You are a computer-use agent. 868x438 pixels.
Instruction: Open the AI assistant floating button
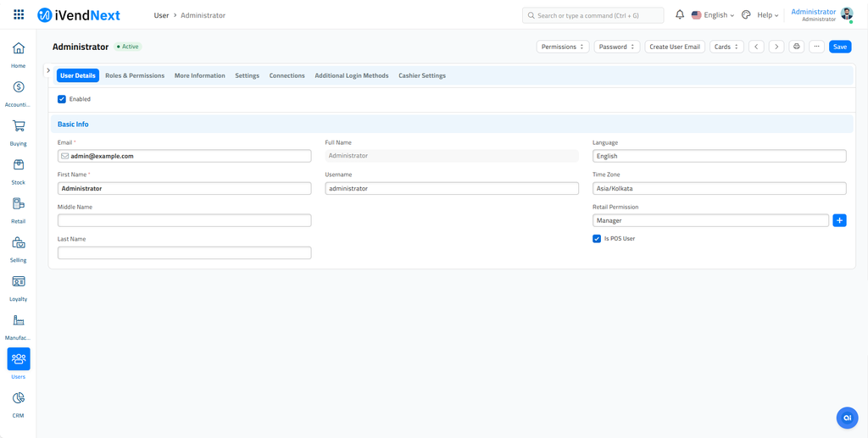click(x=847, y=418)
